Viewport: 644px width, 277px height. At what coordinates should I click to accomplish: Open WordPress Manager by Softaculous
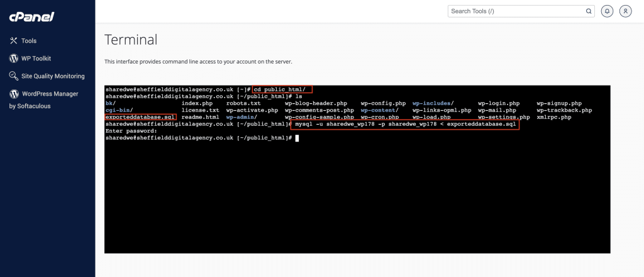43,99
